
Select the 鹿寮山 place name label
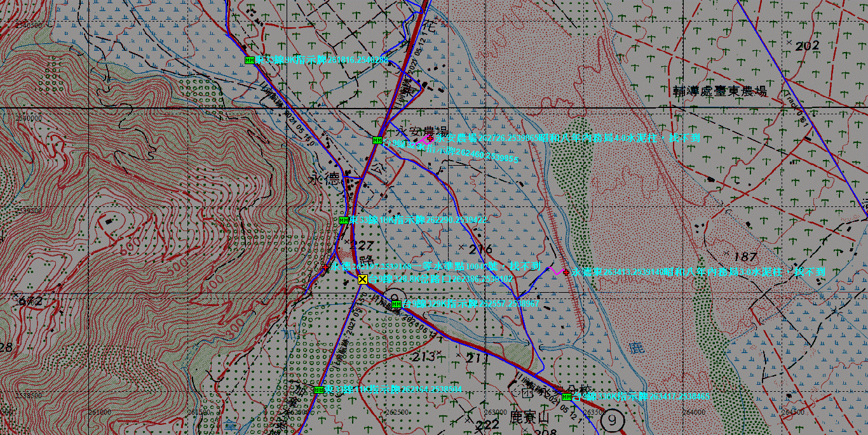(529, 417)
